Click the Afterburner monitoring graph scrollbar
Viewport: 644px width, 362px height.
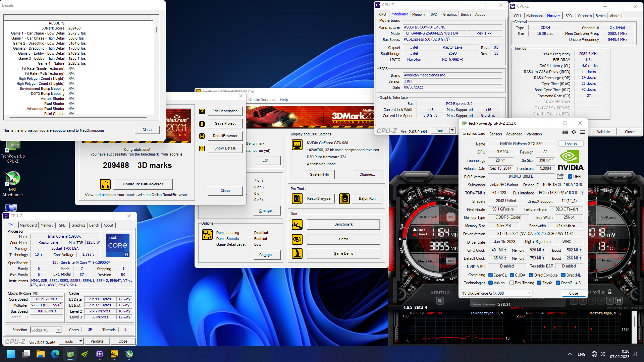[635, 327]
